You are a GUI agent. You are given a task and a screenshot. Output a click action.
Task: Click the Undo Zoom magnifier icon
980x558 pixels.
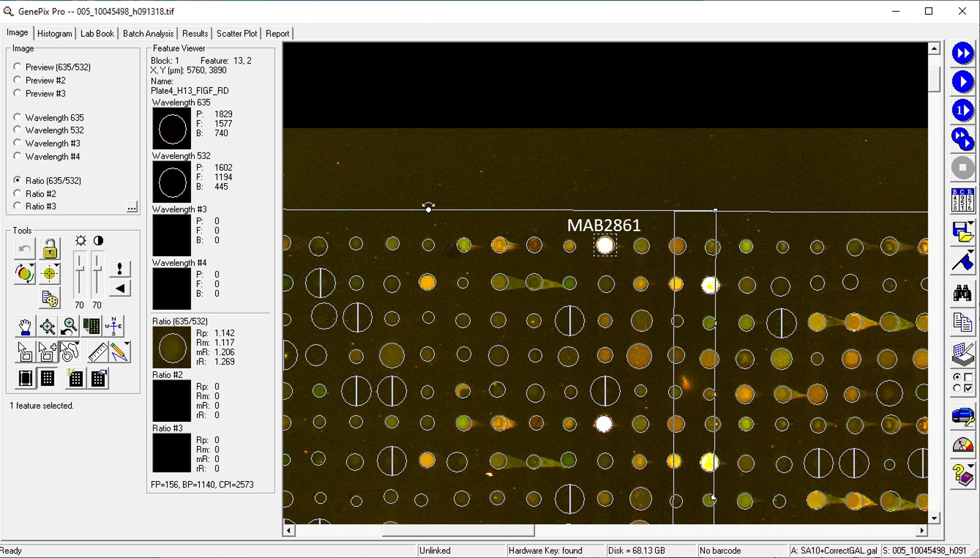click(69, 326)
